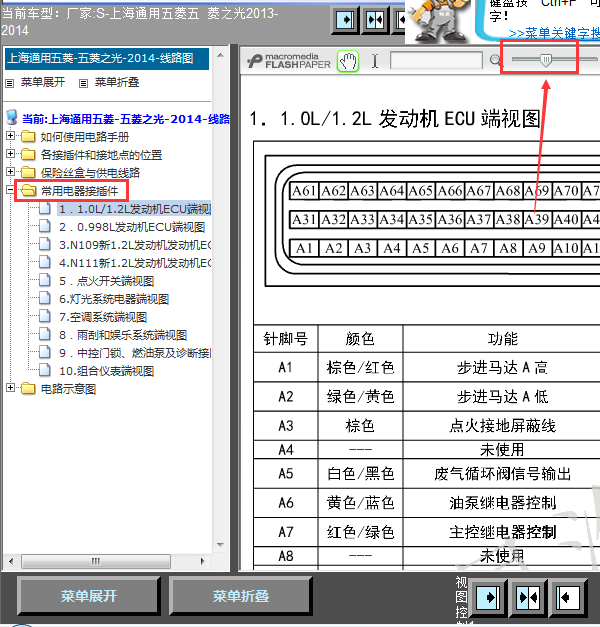Image resolution: width=600 pixels, height=627 pixels.
Task: Click tree horizontal scrollbar right arrow
Action: click(x=203, y=561)
